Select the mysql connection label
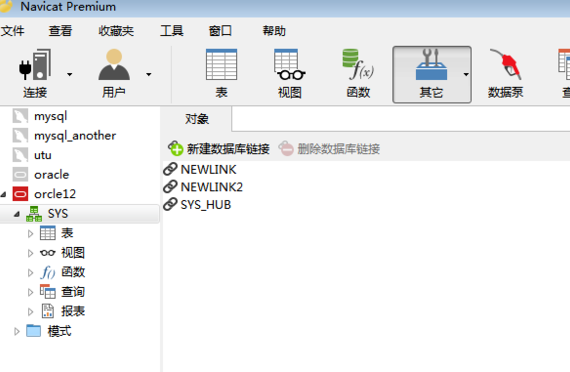 pyautogui.click(x=51, y=117)
